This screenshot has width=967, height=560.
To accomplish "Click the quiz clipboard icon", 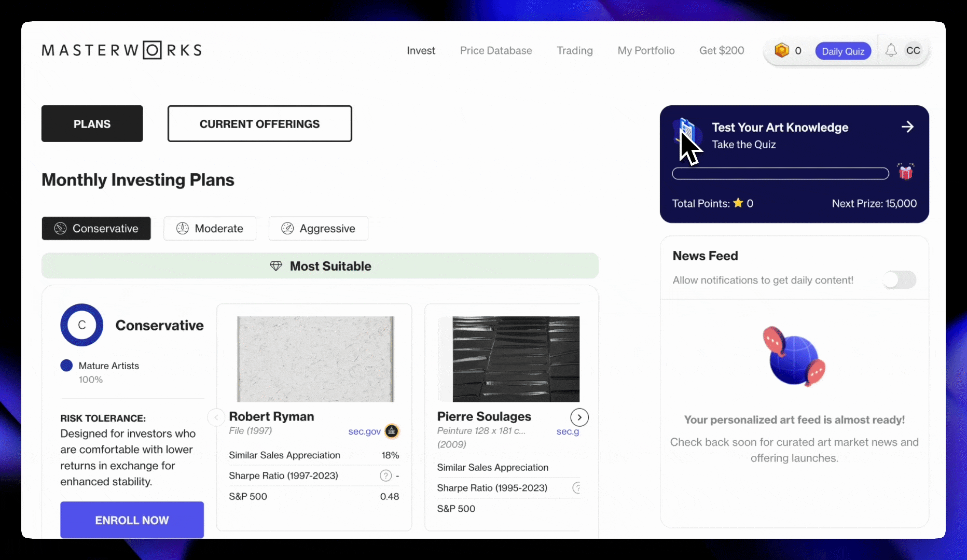I will (x=686, y=132).
